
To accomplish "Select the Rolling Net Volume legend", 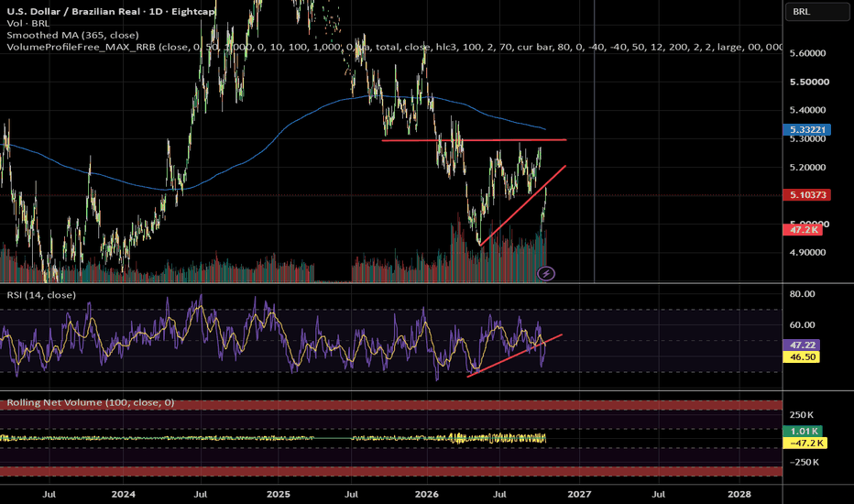I will (x=91, y=402).
